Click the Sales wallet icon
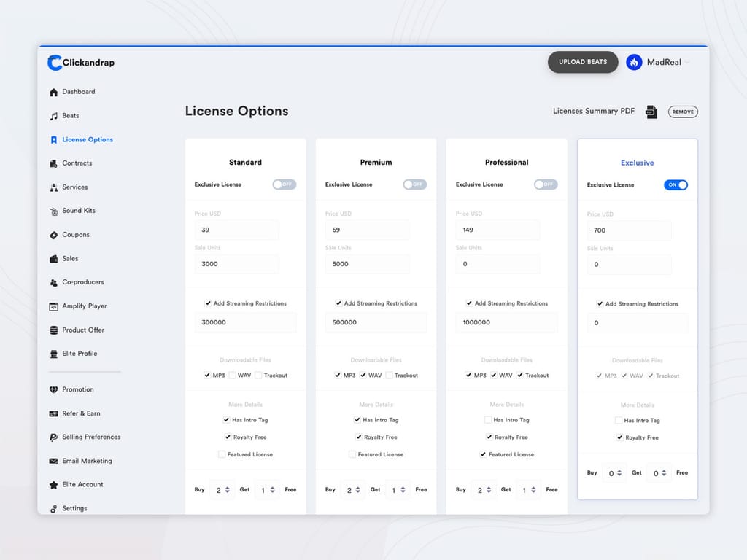 [54, 259]
